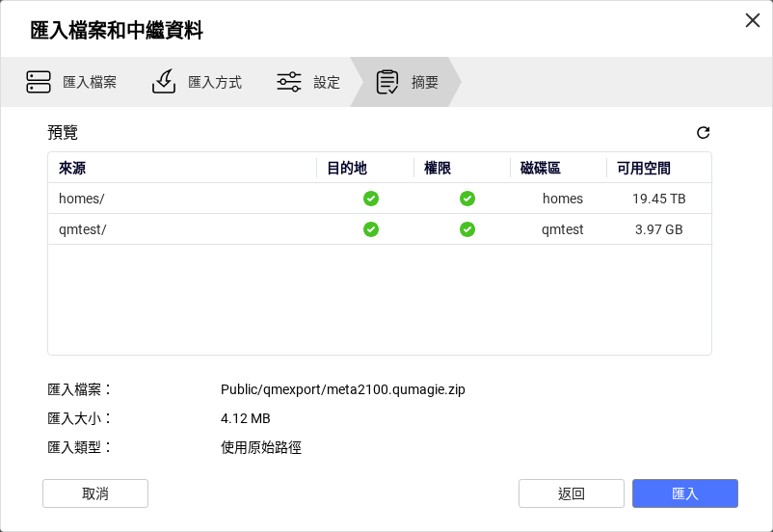This screenshot has height=532, width=773.
Task: Click green destination check for qmtest/ row
Action: click(371, 229)
